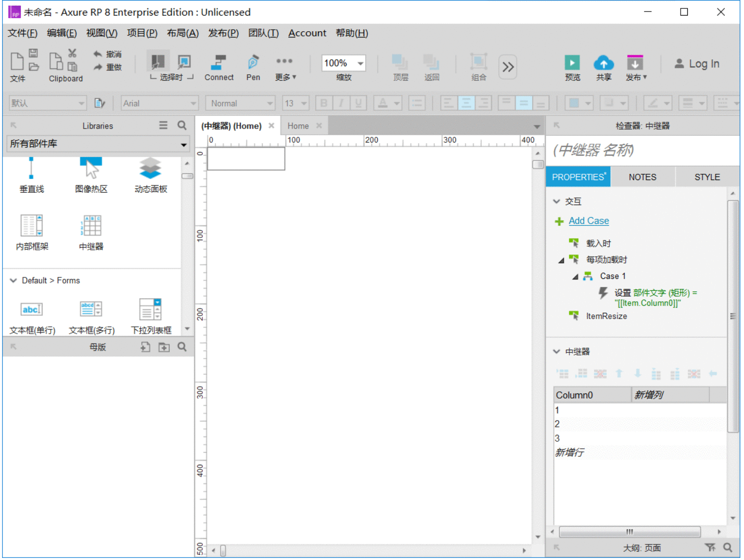Expand the toolbar overflow chevron

[x=508, y=67]
